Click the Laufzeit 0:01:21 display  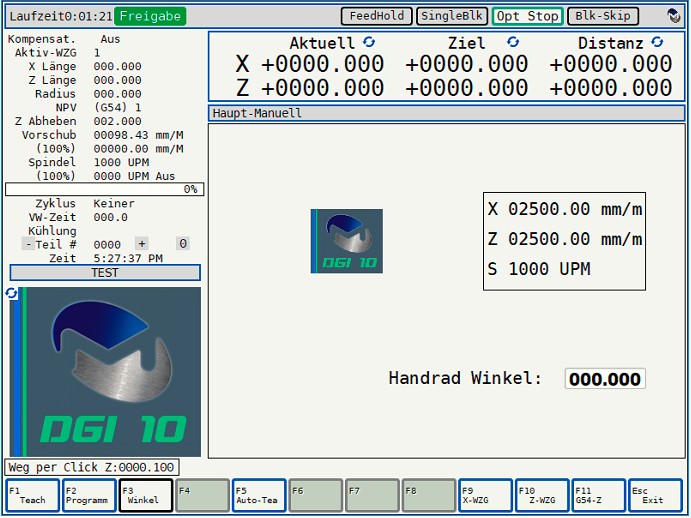tap(61, 16)
